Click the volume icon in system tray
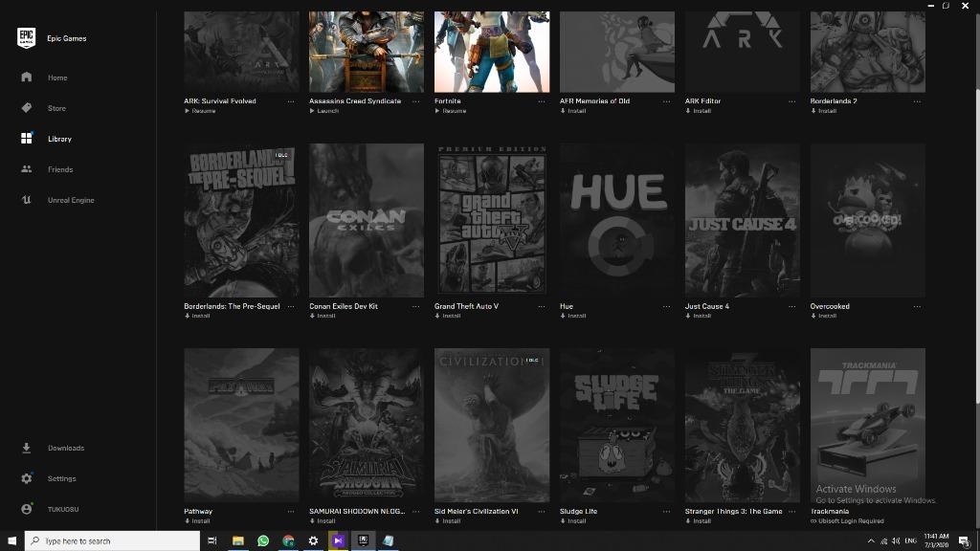Screen dimensions: 980x551 (896, 541)
